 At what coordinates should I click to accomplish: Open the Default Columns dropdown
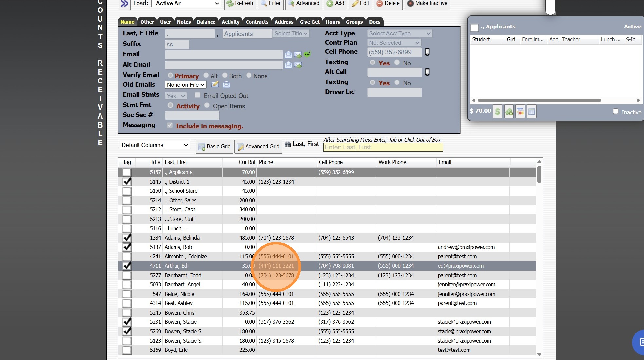[x=155, y=145]
